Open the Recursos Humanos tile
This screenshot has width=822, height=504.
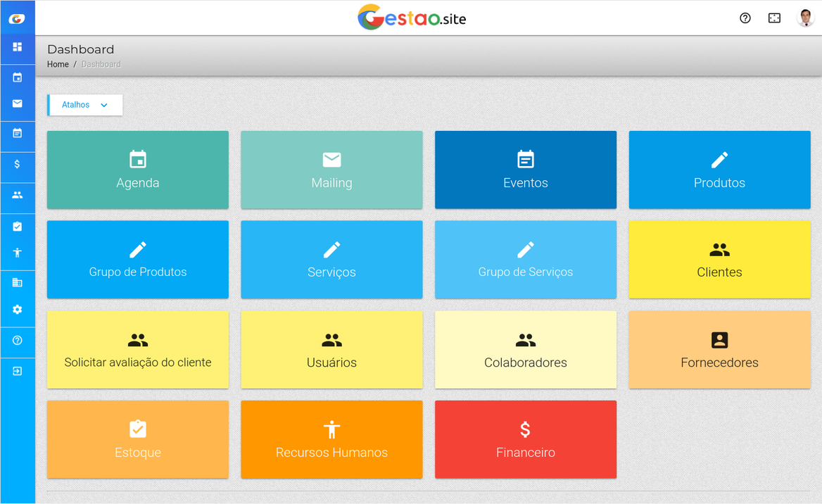pos(331,439)
